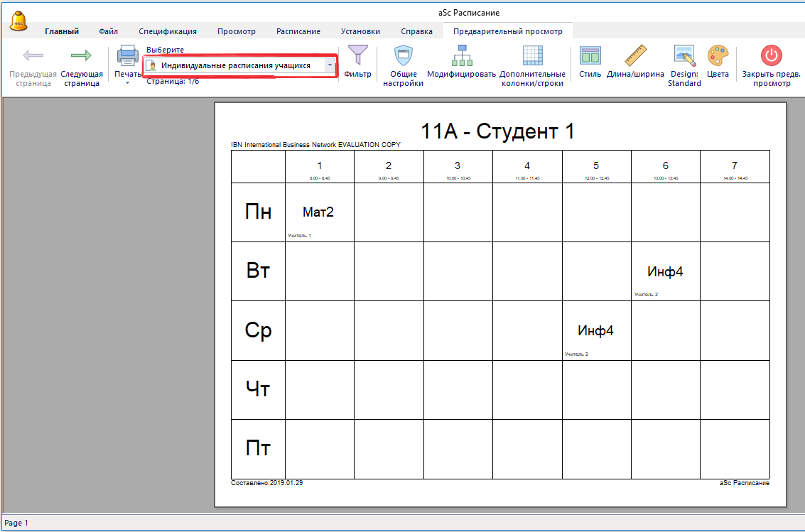Open the Файл tab
This screenshot has width=805, height=532.
109,31
